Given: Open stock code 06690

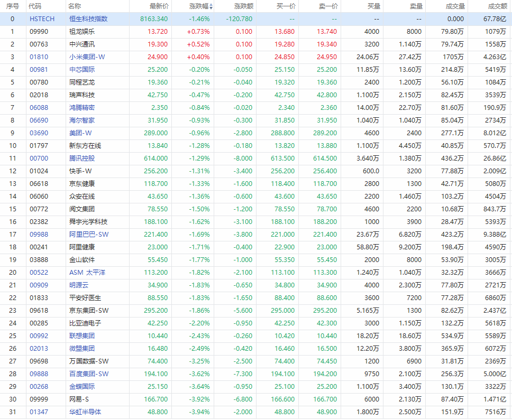Looking at the screenshot, I should (39, 120).
